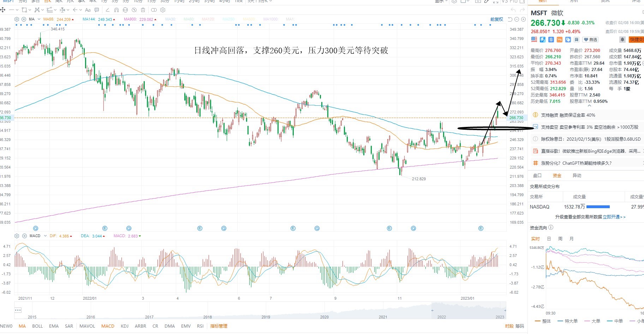644x334 pixels.
Task: Open the notes document icon
Action: 577,40
